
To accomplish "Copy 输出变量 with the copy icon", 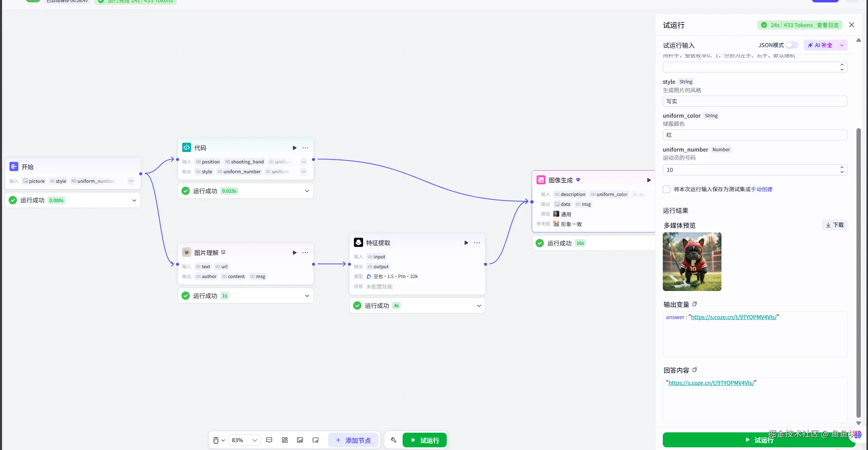I will (695, 304).
